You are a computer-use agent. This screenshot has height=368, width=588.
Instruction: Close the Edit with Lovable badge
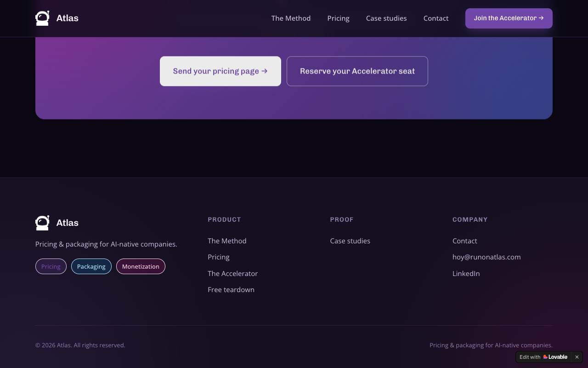[577, 357]
